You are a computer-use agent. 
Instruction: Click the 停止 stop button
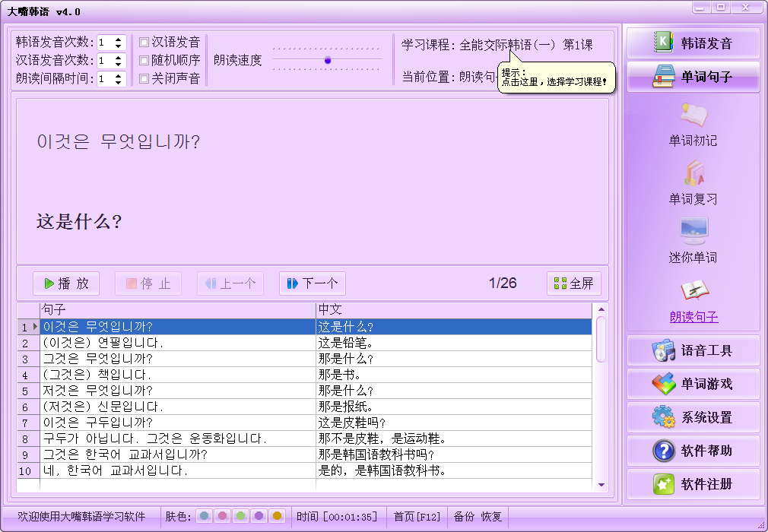tap(148, 283)
